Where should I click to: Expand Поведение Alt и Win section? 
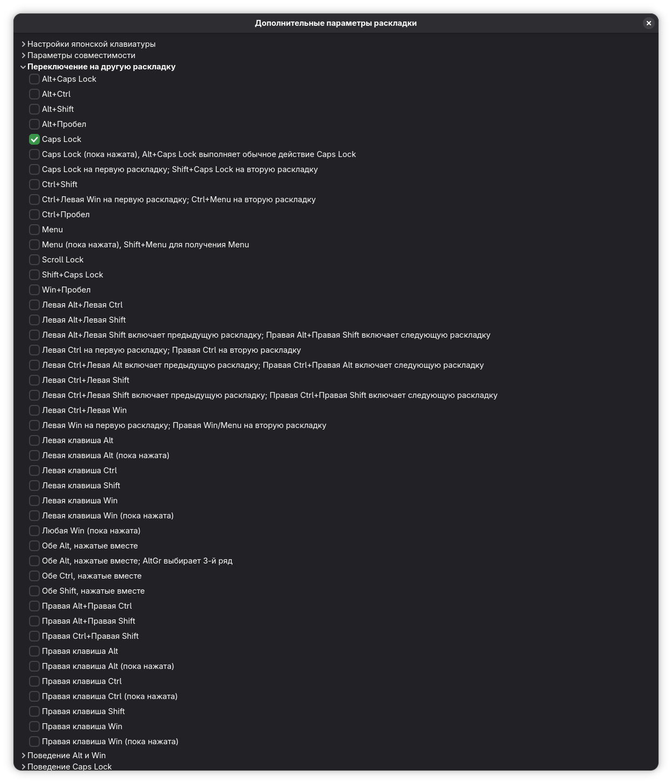[24, 756]
